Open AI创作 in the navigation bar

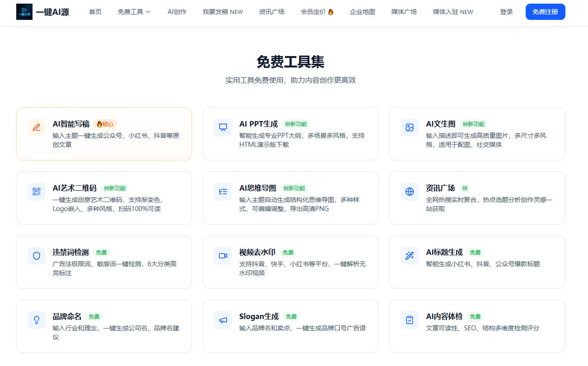tap(177, 12)
